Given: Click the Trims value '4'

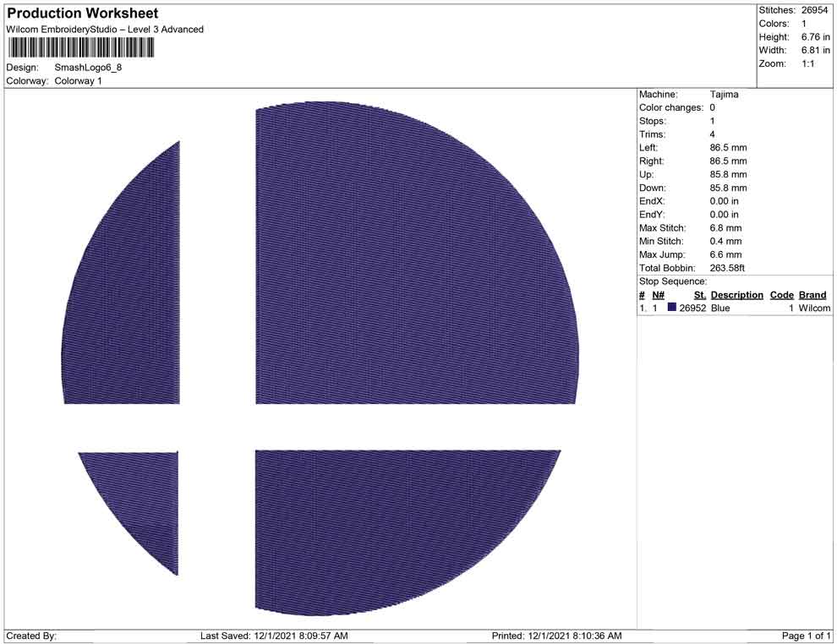Looking at the screenshot, I should coord(712,134).
